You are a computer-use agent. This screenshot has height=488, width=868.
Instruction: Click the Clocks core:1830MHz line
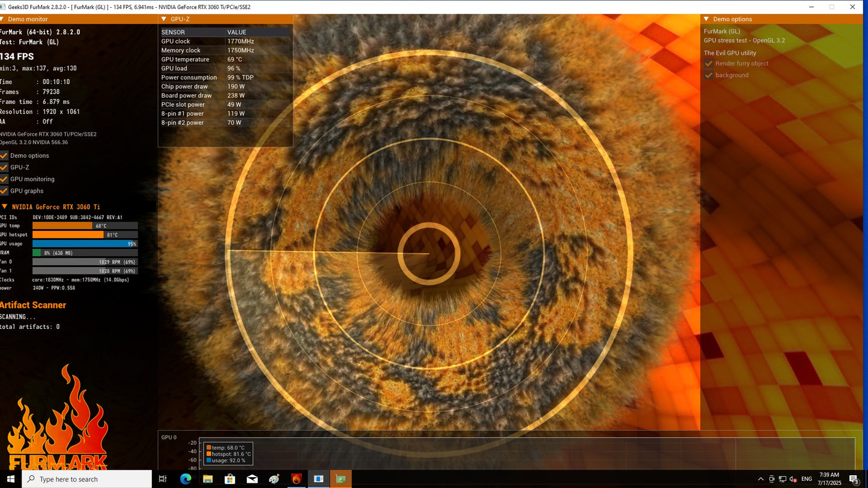click(64, 280)
